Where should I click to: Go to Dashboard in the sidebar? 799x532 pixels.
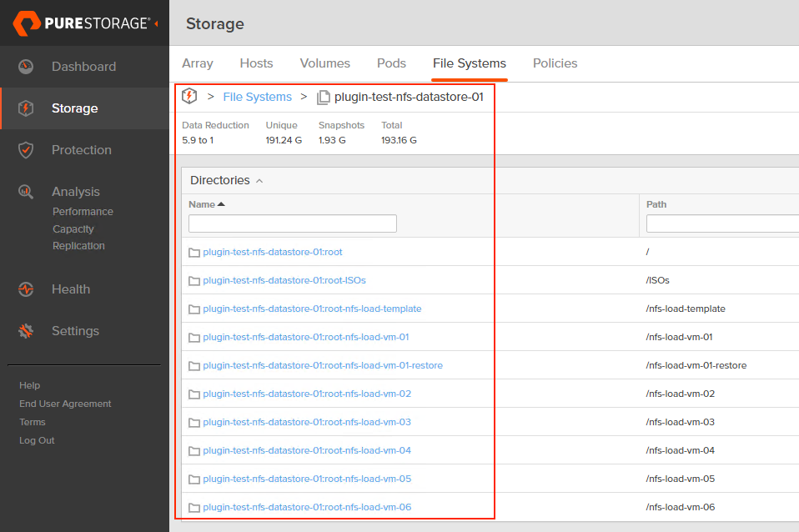83,66
